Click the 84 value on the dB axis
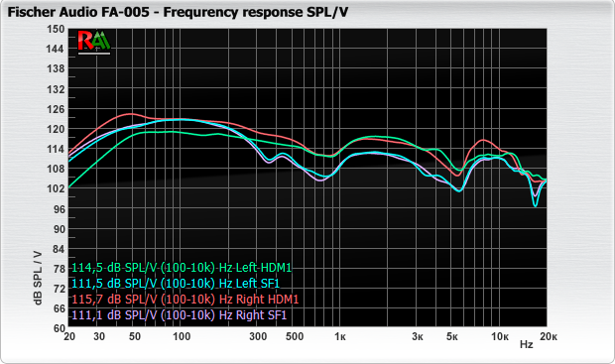Screen dimensions: 615x364 tap(59, 249)
